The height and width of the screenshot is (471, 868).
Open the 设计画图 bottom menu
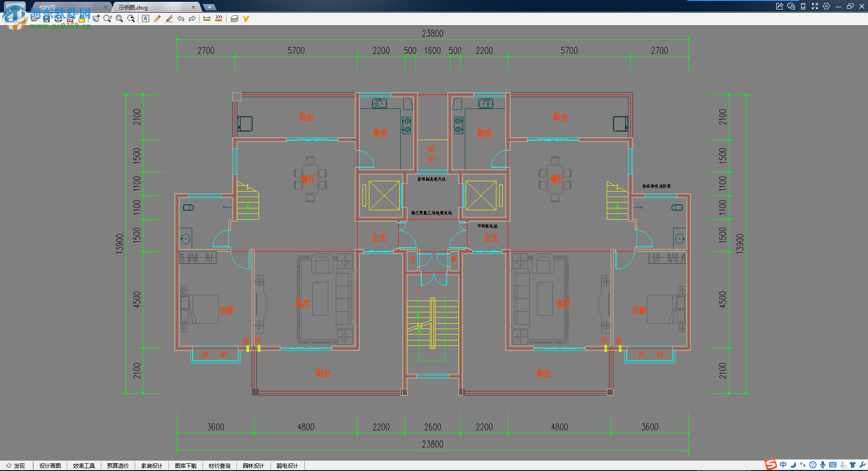[x=50, y=466]
